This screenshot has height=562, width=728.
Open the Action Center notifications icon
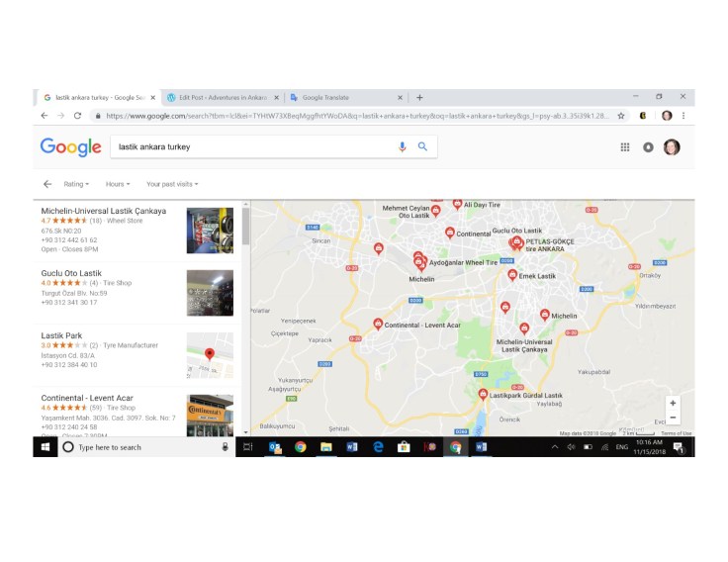(680, 447)
